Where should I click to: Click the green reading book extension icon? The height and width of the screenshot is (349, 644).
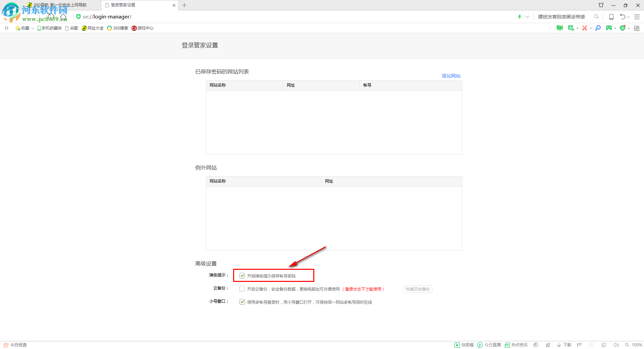pos(560,28)
